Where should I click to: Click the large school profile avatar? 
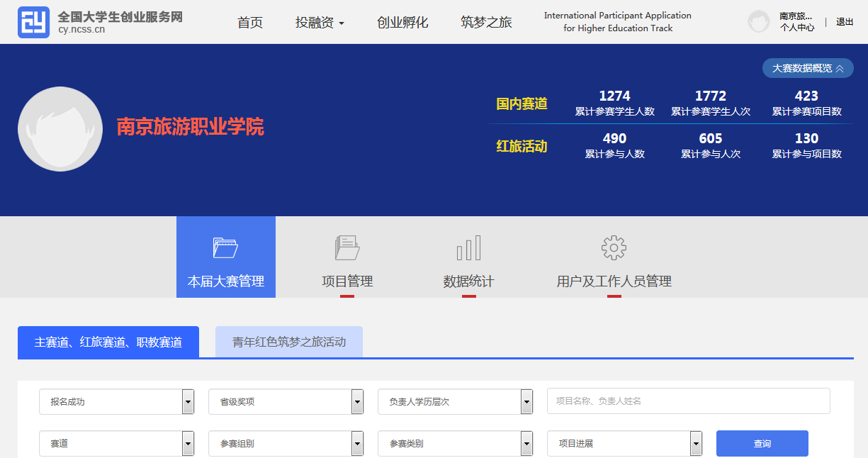tap(60, 130)
